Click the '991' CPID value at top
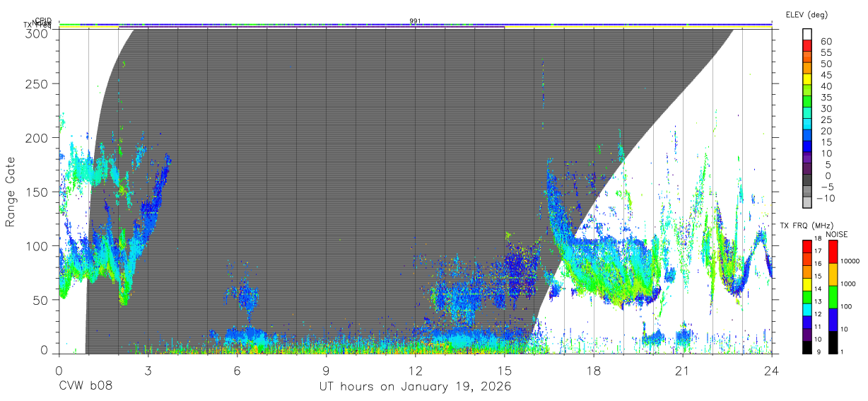The width and height of the screenshot is (868, 401). tap(415, 21)
